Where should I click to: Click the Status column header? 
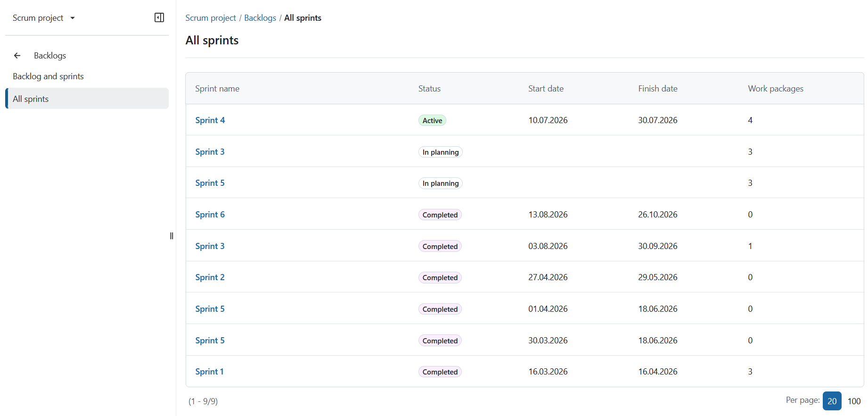(429, 89)
